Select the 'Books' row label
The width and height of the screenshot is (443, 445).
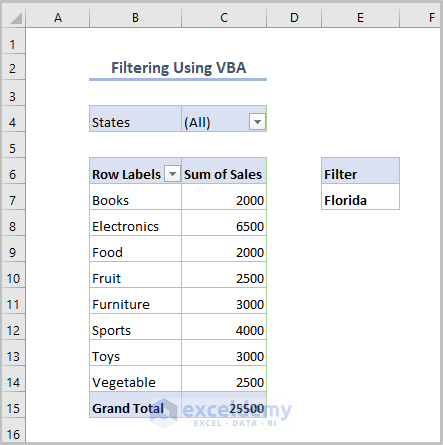pos(135,197)
